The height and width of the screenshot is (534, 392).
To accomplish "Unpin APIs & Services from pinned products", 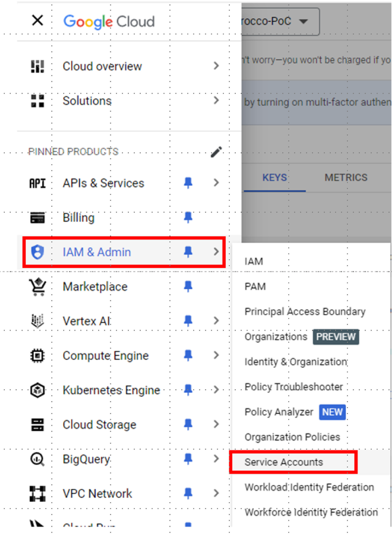I will (188, 183).
